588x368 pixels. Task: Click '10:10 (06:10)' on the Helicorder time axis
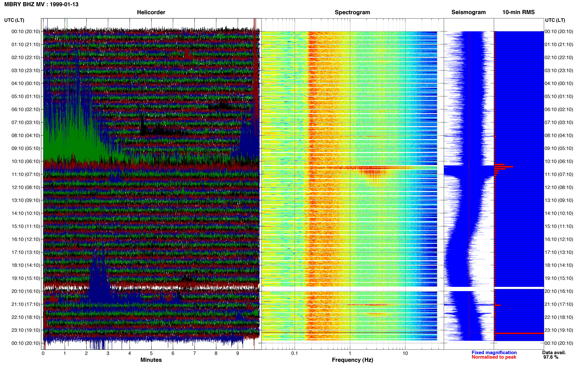(26, 161)
